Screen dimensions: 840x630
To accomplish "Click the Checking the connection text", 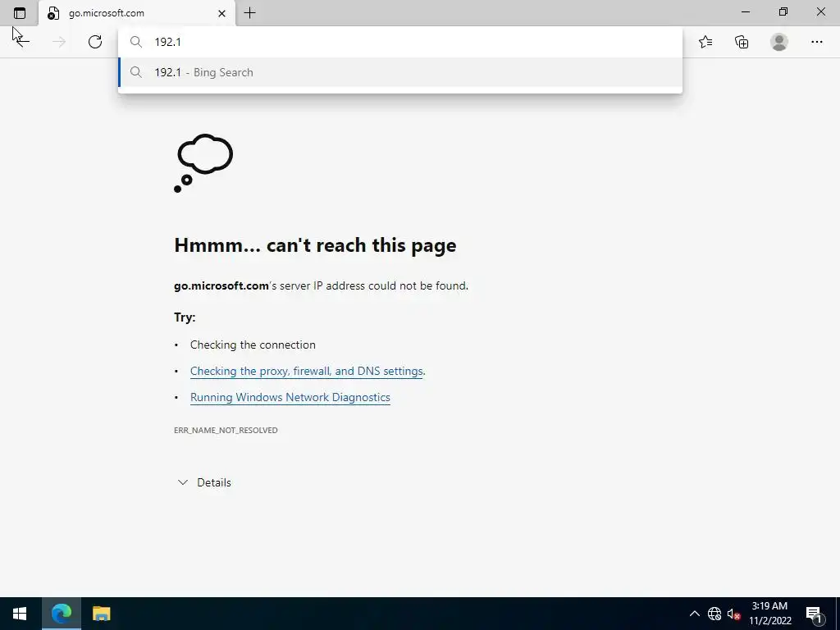I will 253,345.
